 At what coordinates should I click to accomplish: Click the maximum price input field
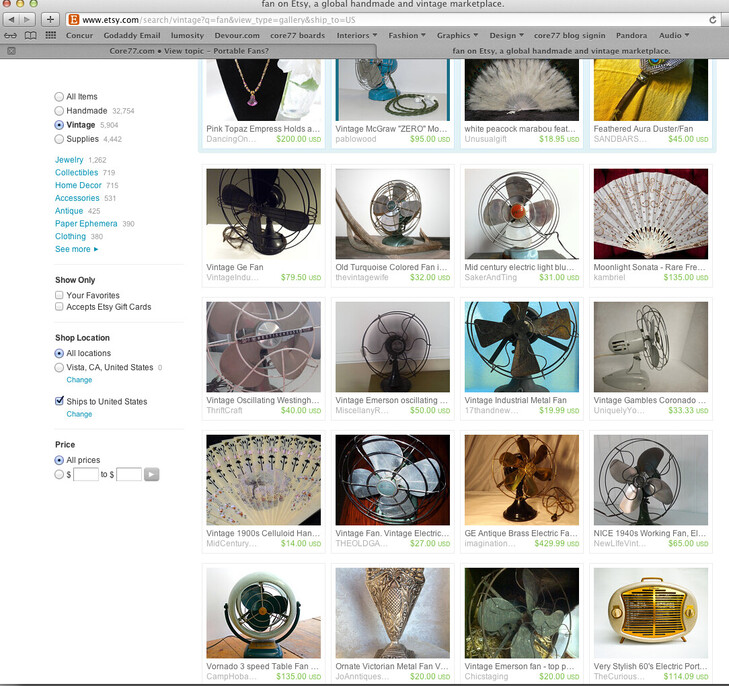129,475
